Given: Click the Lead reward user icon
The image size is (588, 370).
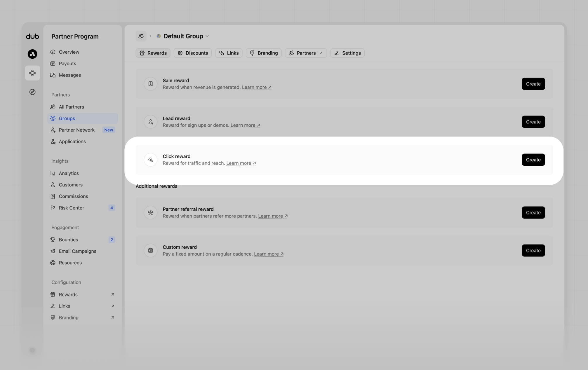Looking at the screenshot, I should [x=151, y=122].
